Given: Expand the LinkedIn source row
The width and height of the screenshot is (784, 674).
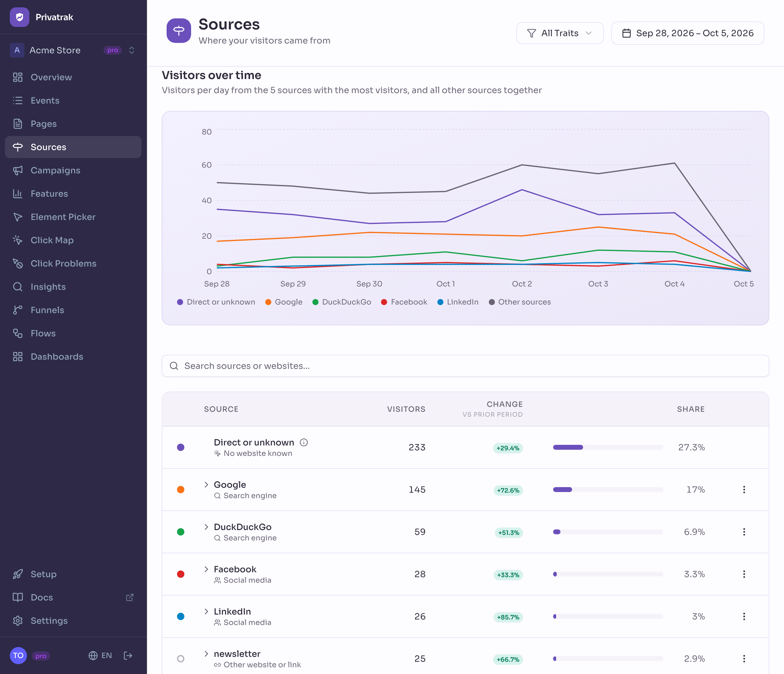Looking at the screenshot, I should (x=206, y=612).
